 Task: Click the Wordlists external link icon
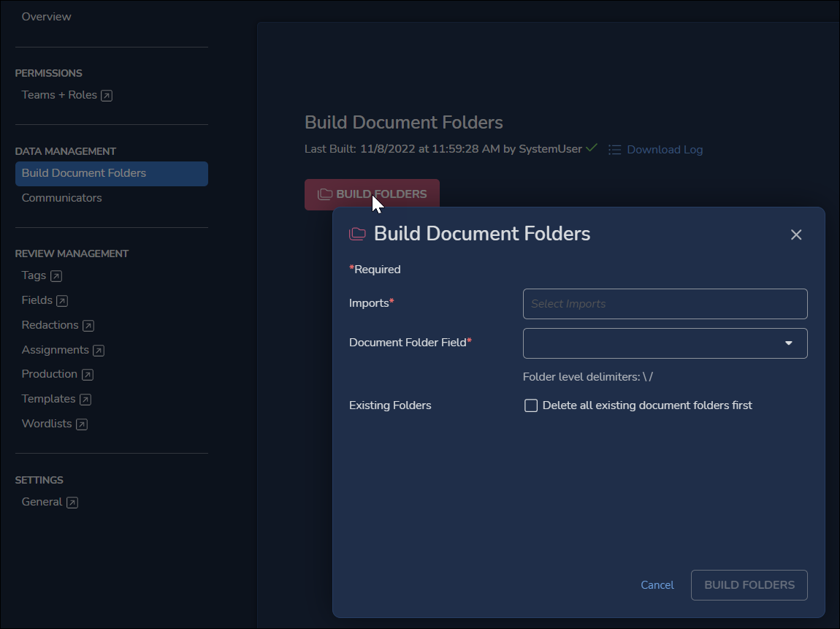click(81, 424)
